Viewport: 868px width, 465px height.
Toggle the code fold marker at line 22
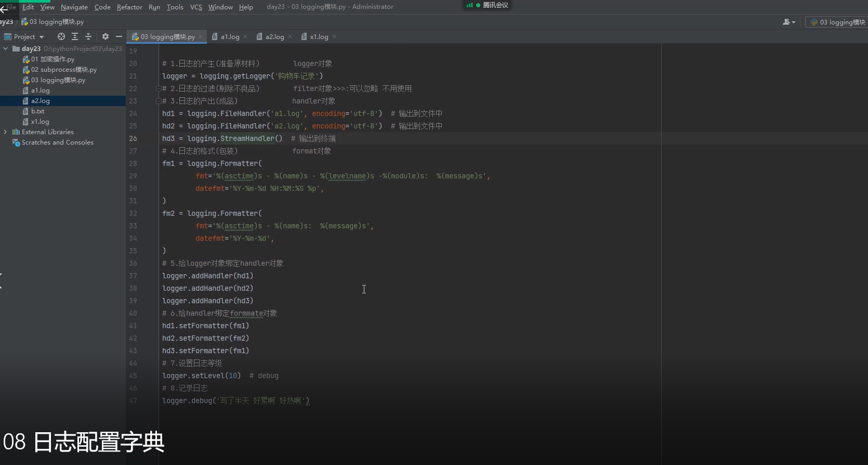pos(159,88)
